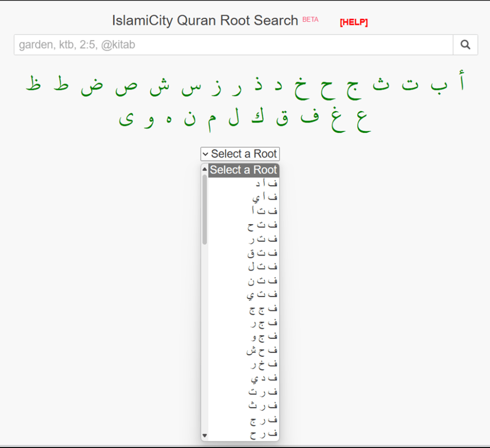Choose the Arabic letter ف (Fa)
490x448 pixels.
tap(310, 119)
